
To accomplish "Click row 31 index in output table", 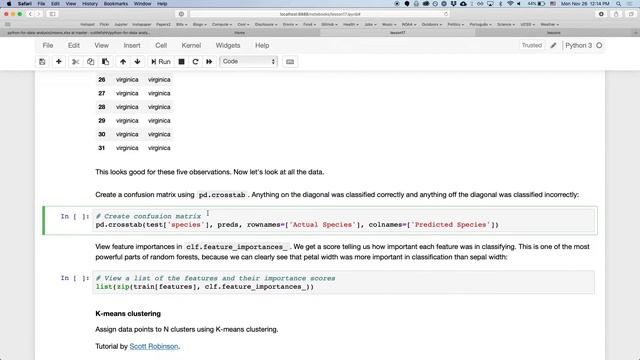I will (102, 148).
